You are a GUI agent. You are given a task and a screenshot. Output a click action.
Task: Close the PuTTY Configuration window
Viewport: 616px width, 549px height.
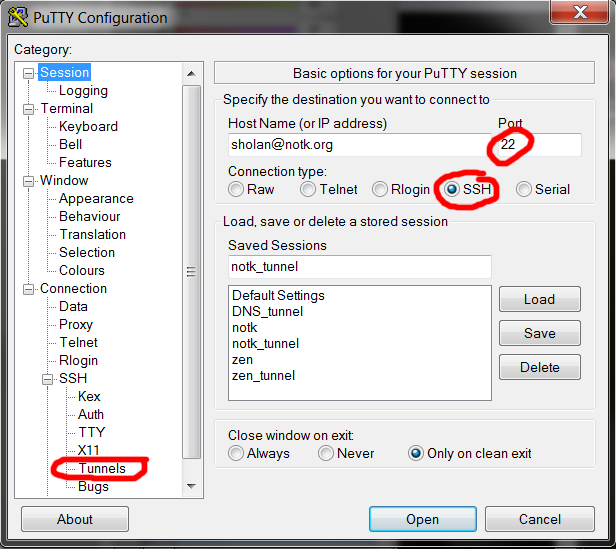coord(580,12)
